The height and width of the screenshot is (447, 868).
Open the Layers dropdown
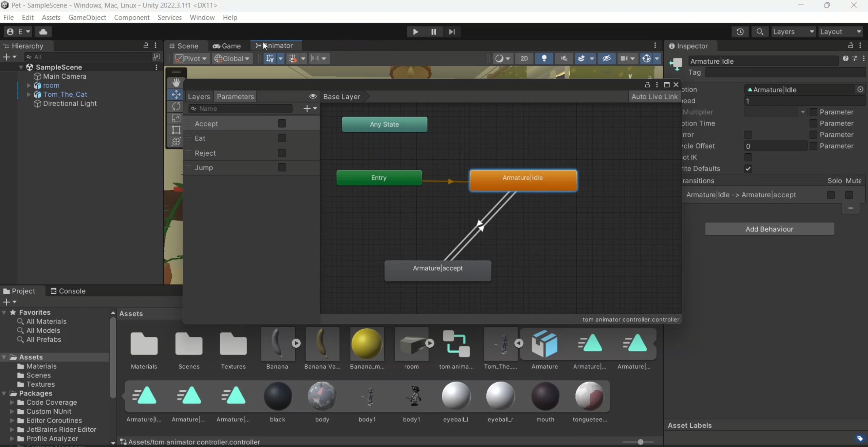click(793, 32)
